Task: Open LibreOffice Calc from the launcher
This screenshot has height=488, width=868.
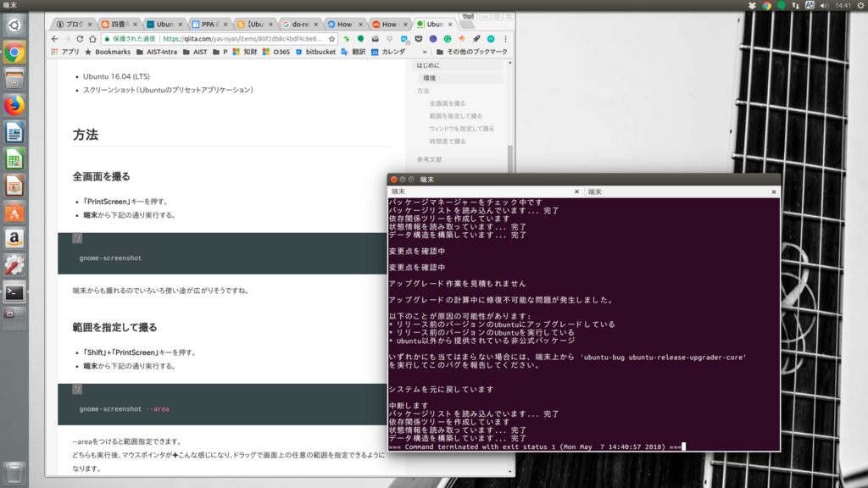Action: 14,158
